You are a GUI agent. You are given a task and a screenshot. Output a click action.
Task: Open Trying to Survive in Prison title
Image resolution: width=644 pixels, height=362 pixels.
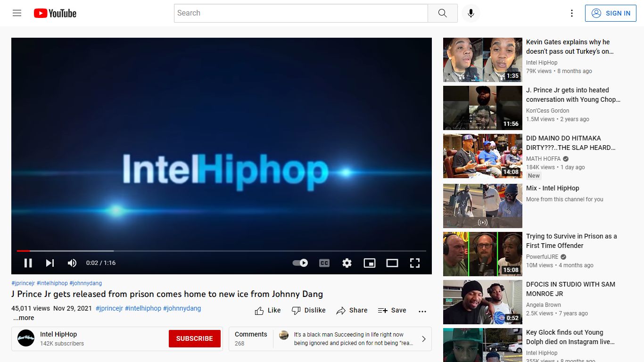pos(571,241)
